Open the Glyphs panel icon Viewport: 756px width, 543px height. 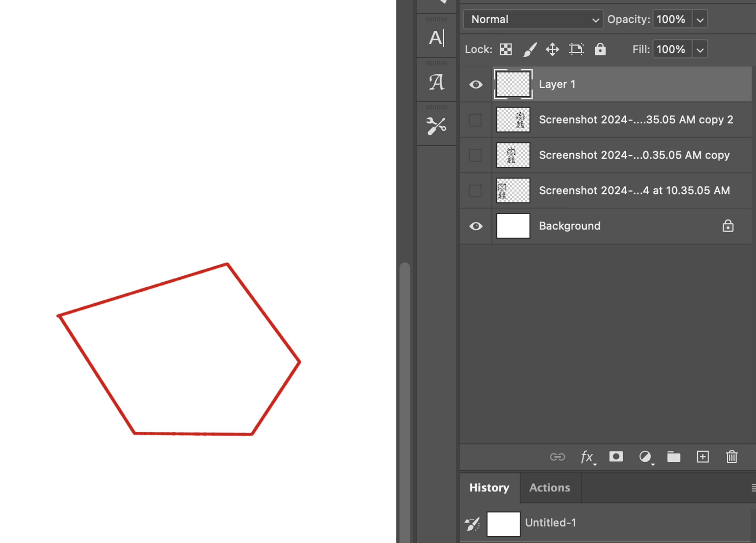[436, 82]
